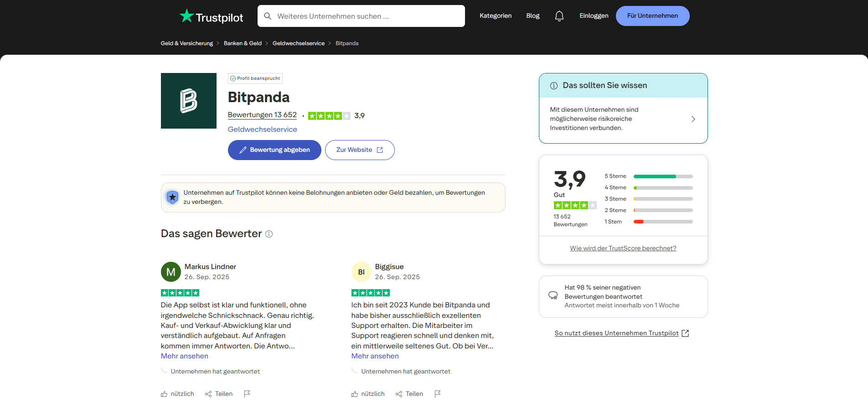868x405 pixels.
Task: Click external link icon beside Trustpilot usage link
Action: click(685, 333)
